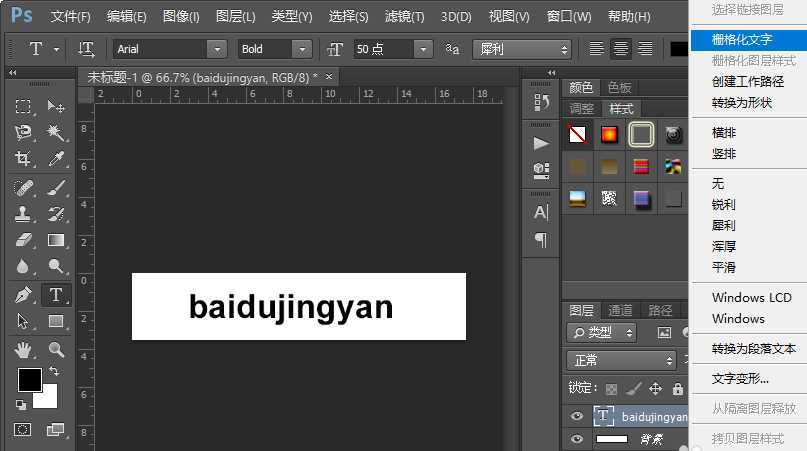Click the center text alignment button
This screenshot has height=451, width=807.
click(x=621, y=49)
